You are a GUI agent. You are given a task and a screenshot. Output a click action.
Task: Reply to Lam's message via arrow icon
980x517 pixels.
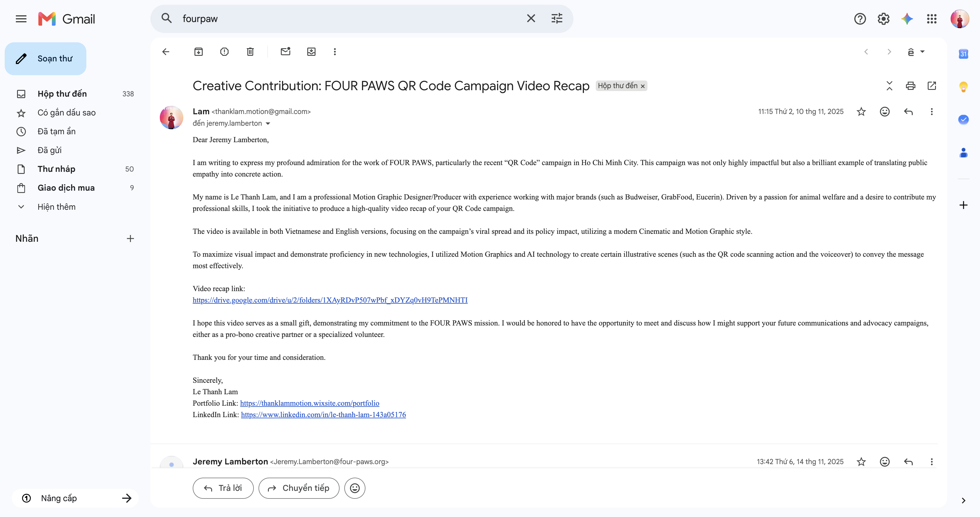(909, 111)
